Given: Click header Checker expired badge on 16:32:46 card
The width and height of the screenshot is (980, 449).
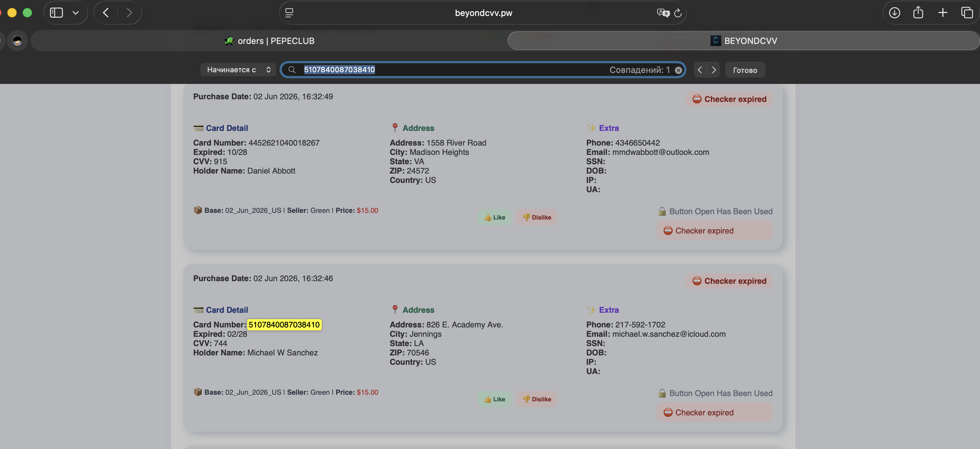Looking at the screenshot, I should (729, 281).
